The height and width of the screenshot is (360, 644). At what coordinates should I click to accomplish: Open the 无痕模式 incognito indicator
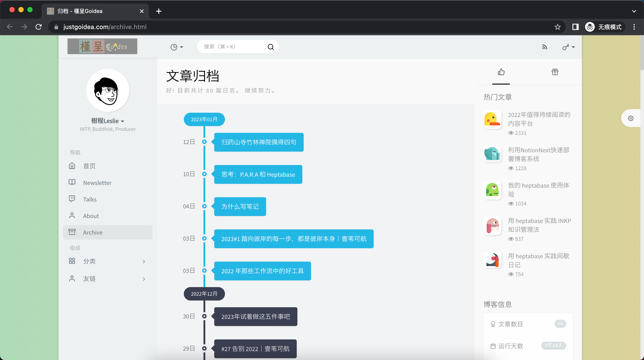[x=605, y=27]
